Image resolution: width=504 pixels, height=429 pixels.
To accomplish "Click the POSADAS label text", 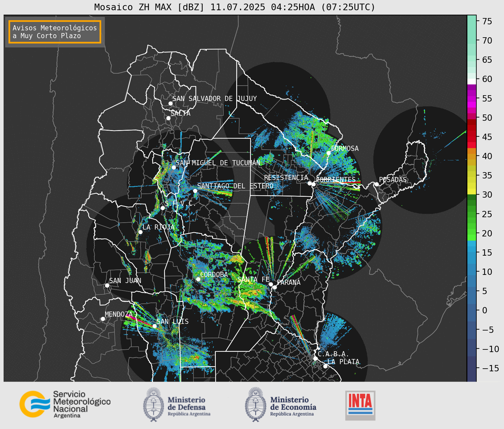I will click(393, 180).
